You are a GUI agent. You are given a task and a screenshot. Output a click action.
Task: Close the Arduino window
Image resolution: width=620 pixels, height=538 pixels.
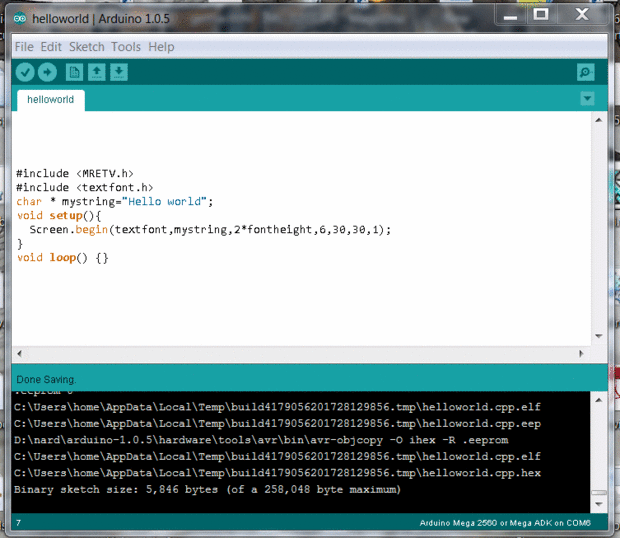click(x=582, y=15)
